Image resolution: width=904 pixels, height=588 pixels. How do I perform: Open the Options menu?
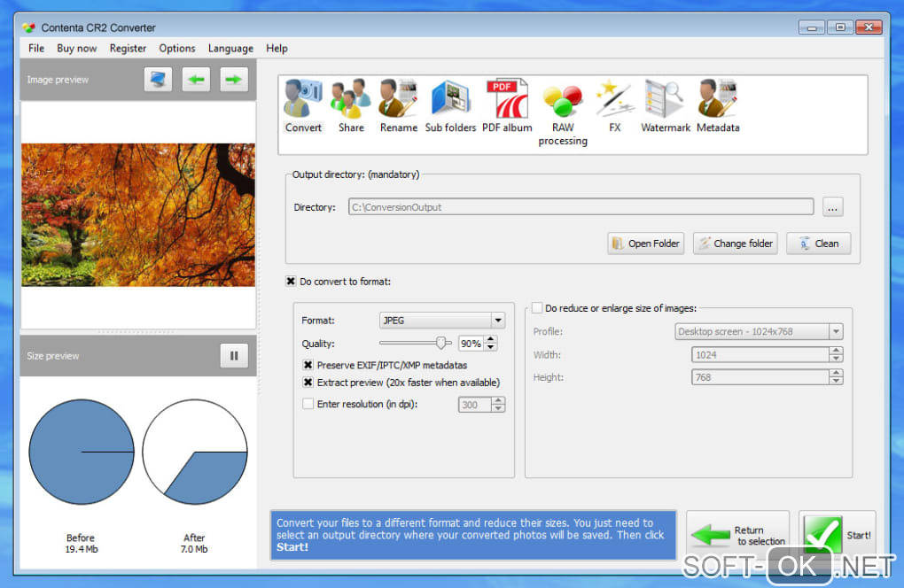click(177, 49)
